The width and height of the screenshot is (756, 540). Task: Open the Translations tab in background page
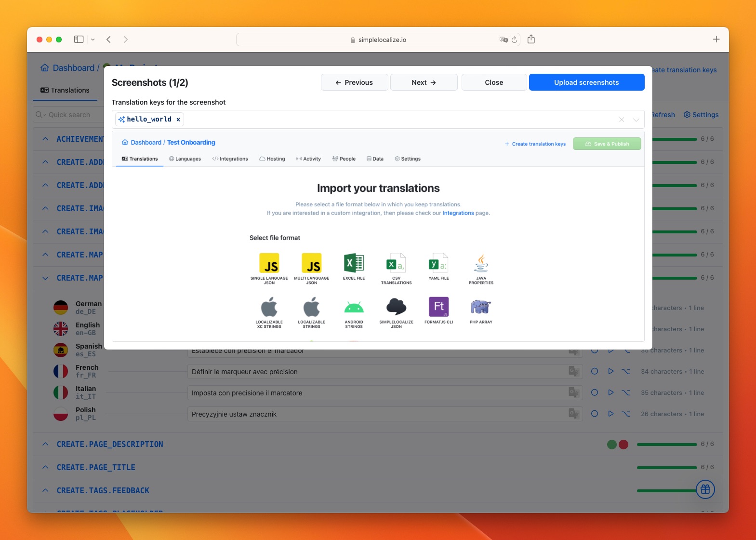(65, 90)
